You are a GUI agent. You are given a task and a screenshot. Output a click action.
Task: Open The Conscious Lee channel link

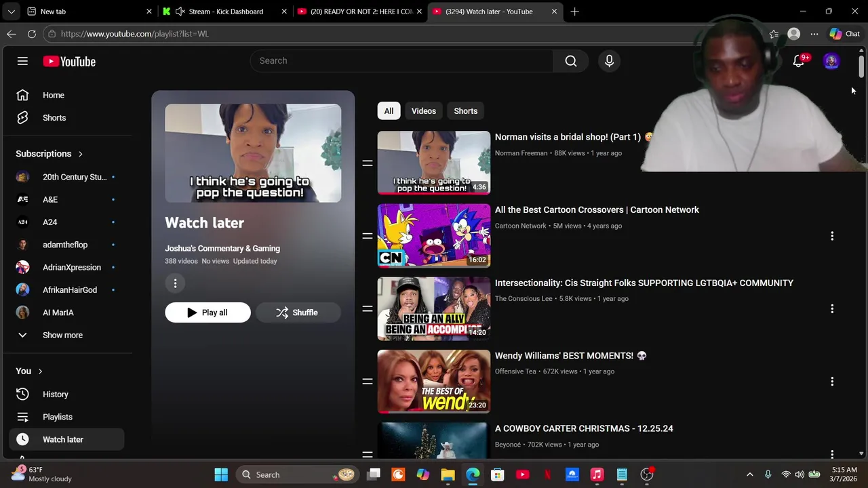pyautogui.click(x=524, y=299)
